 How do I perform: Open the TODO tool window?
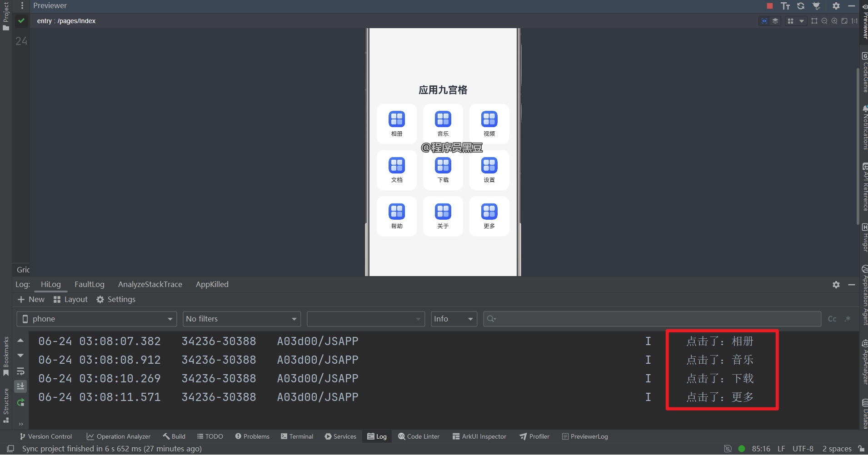click(x=210, y=436)
